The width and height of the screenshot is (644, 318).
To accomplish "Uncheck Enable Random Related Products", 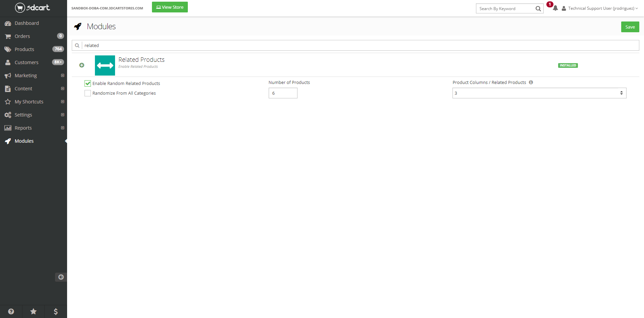I will point(88,83).
